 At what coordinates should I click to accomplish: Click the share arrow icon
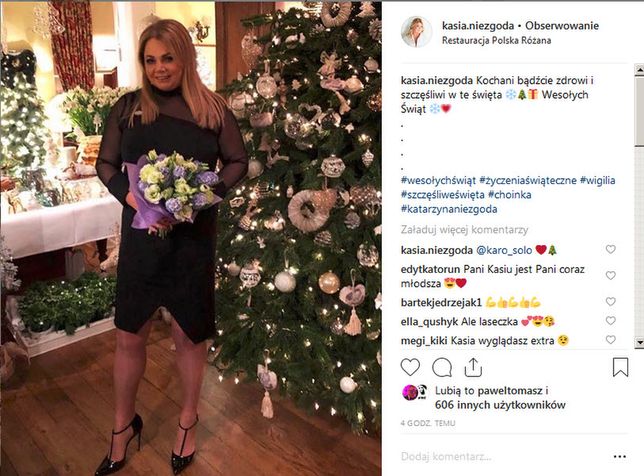[x=473, y=367]
